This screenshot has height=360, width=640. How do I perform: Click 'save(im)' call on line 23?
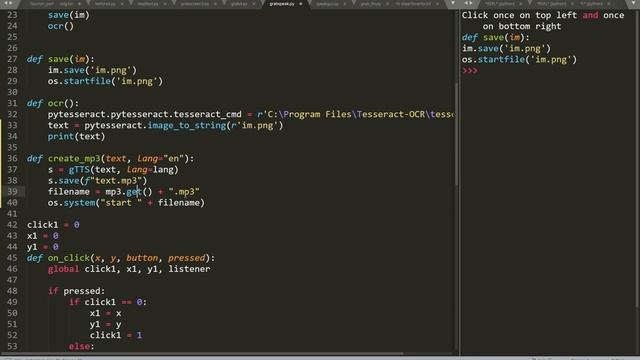tap(69, 15)
